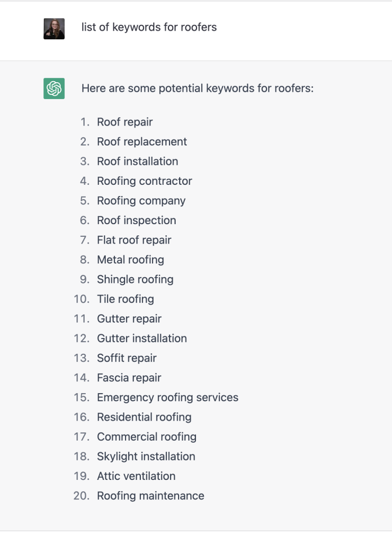This screenshot has width=392, height=534.
Task: Click 'Tile roofing' in the list
Action: point(126,299)
